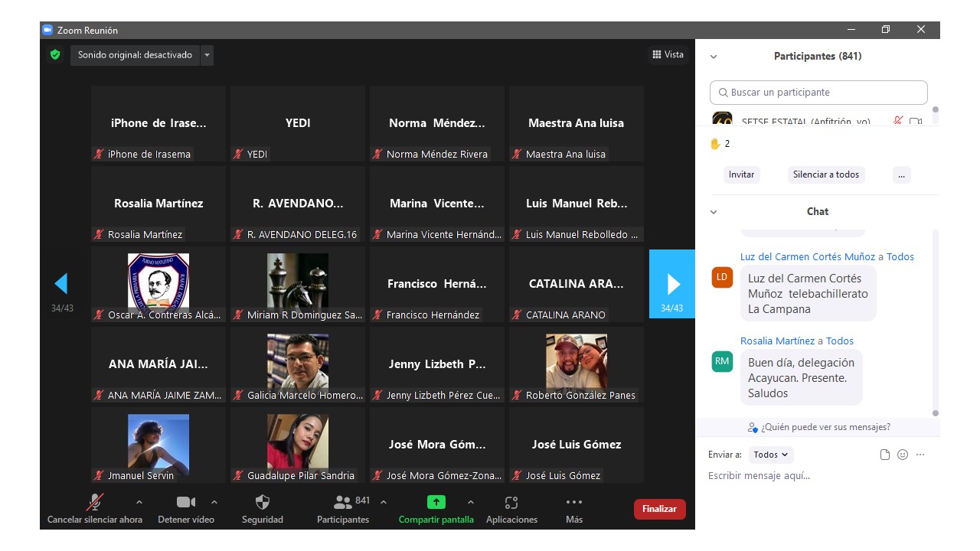
Task: Select Roberto González Panes video tile
Action: pos(577,364)
